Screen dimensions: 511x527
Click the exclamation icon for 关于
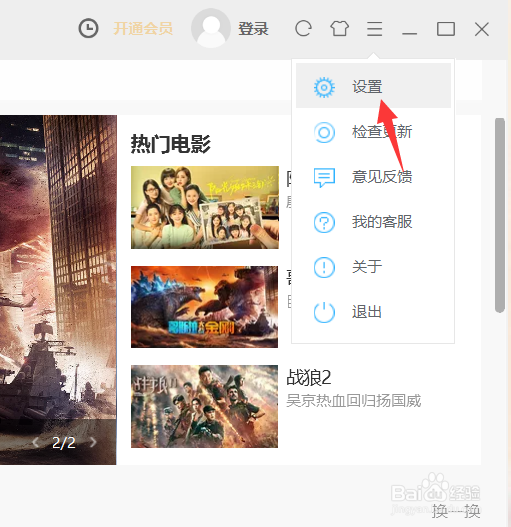tap(324, 268)
